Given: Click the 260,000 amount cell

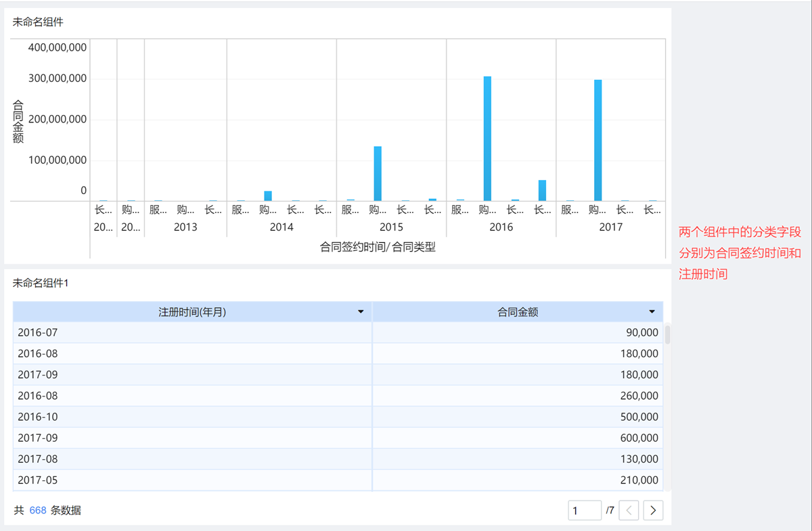Looking at the screenshot, I should (518, 396).
